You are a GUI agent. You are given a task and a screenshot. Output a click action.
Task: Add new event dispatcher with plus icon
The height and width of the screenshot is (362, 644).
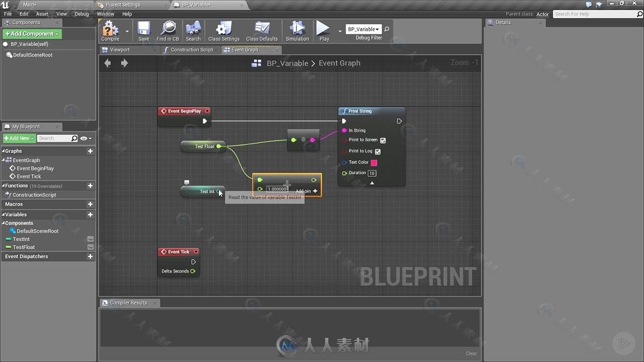(90, 256)
